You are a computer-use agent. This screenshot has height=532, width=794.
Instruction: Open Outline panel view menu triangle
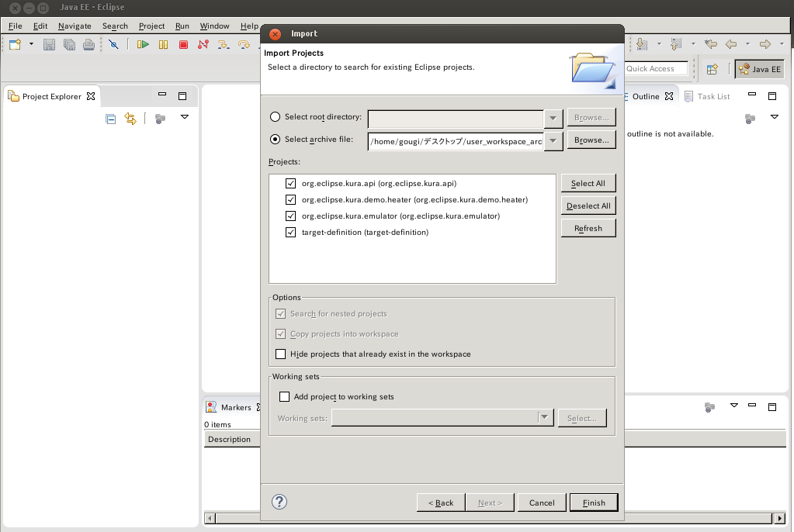pyautogui.click(x=775, y=117)
